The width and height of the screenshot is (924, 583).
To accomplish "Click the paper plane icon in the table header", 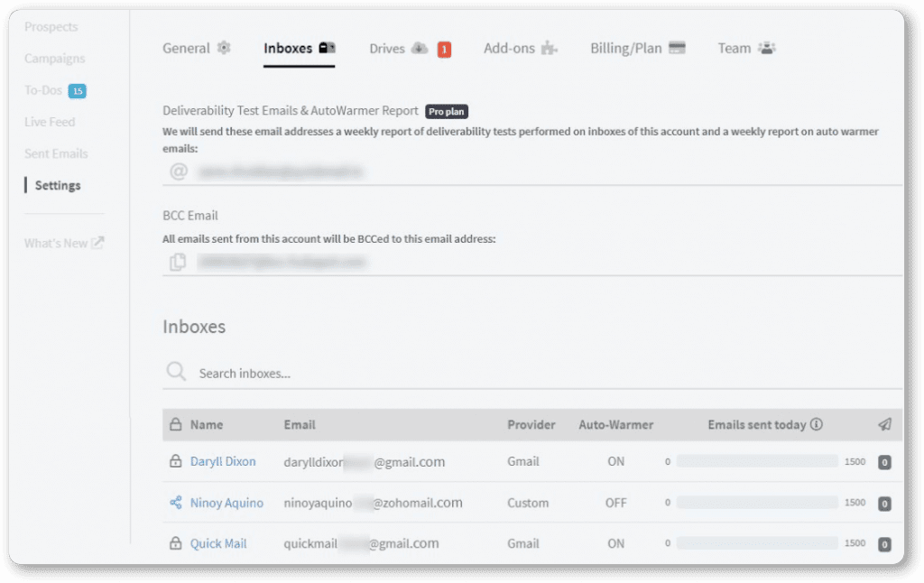I will coord(884,424).
